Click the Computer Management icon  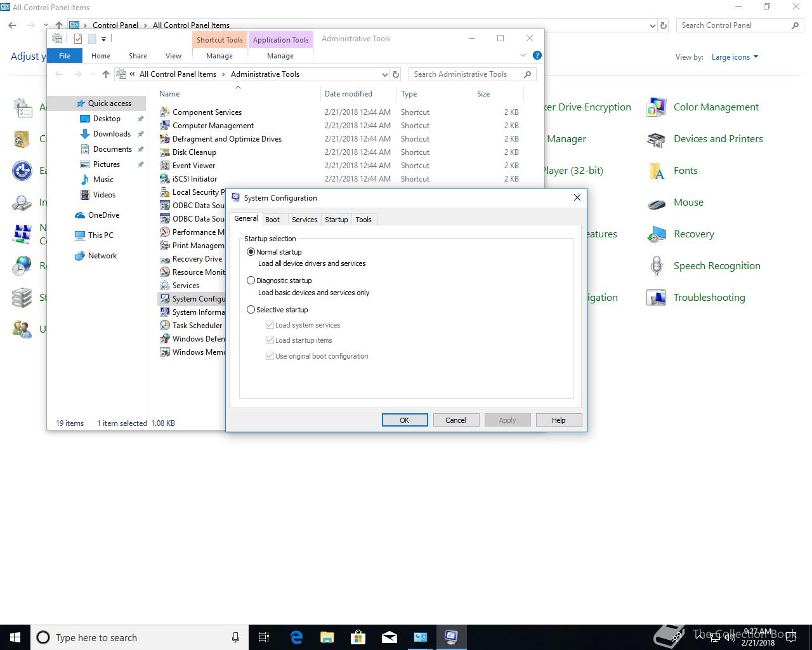tap(165, 126)
